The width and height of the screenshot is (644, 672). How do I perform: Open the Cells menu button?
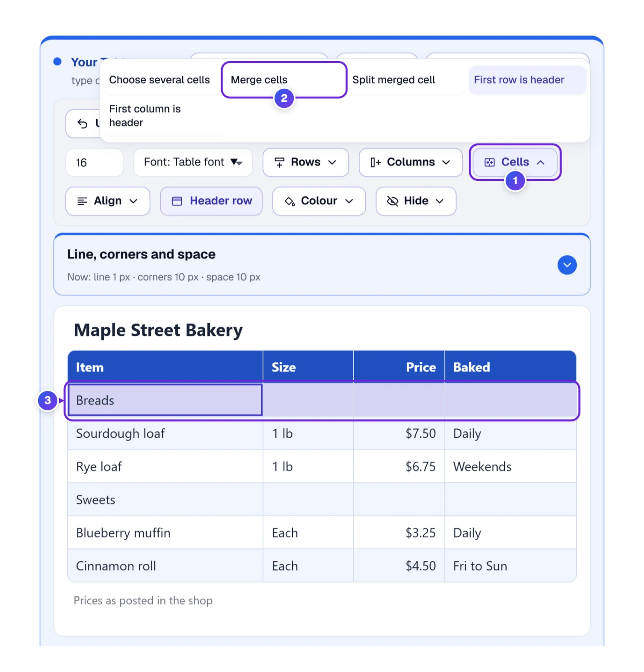pos(515,162)
